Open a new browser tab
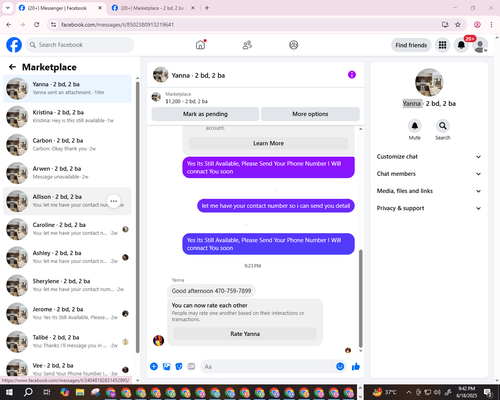The height and width of the screenshot is (400, 500). pos(207,8)
